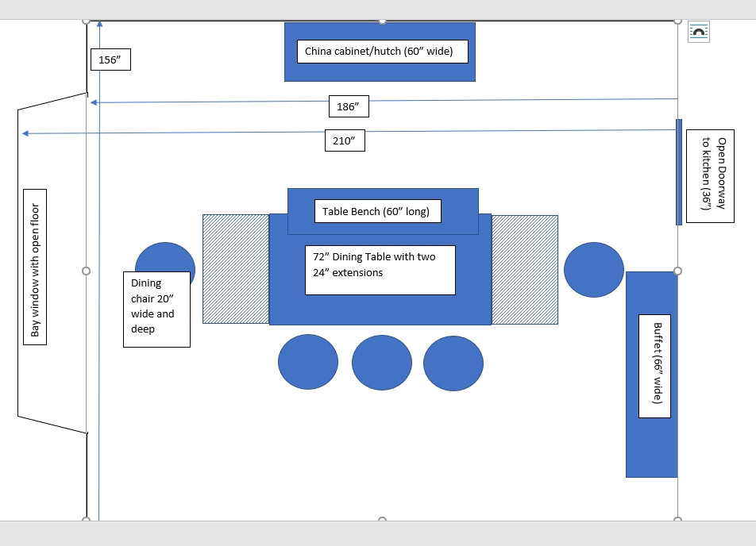This screenshot has height=546, width=756.
Task: Select the Buffet (66″ wide) text label
Action: [x=654, y=367]
